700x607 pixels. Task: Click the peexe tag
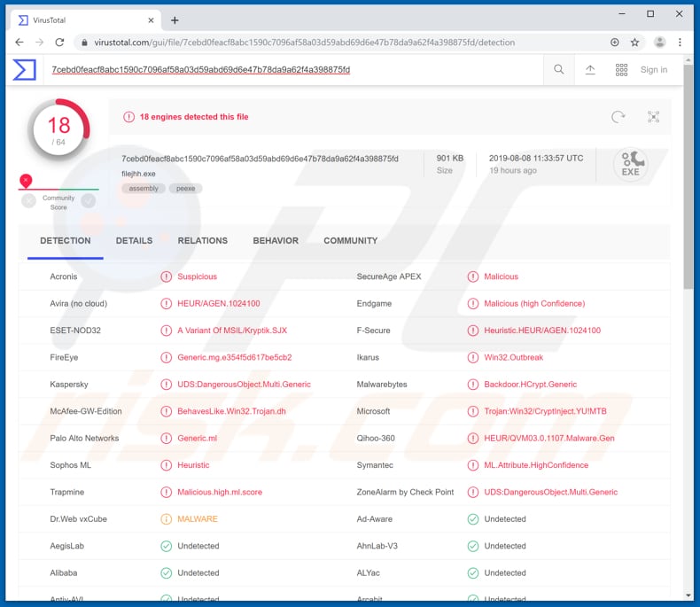tap(185, 189)
